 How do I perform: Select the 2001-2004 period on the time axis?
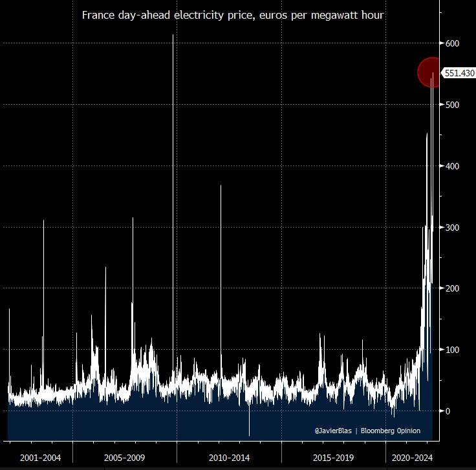tap(40, 458)
